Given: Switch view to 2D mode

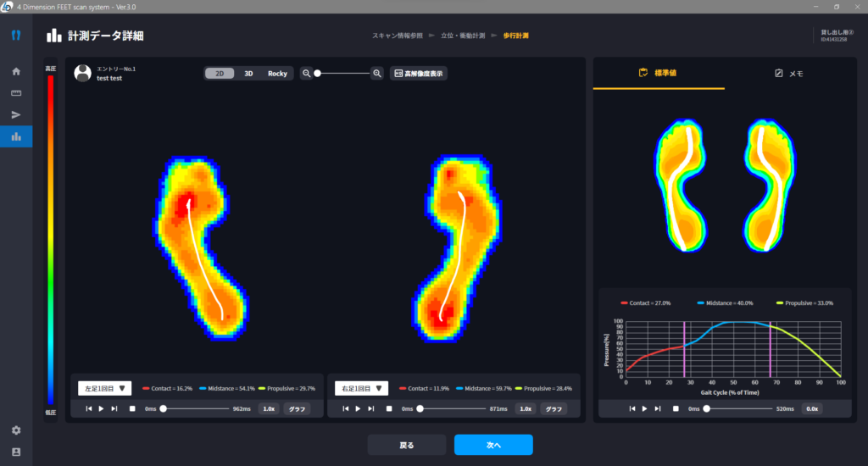Looking at the screenshot, I should [220, 74].
